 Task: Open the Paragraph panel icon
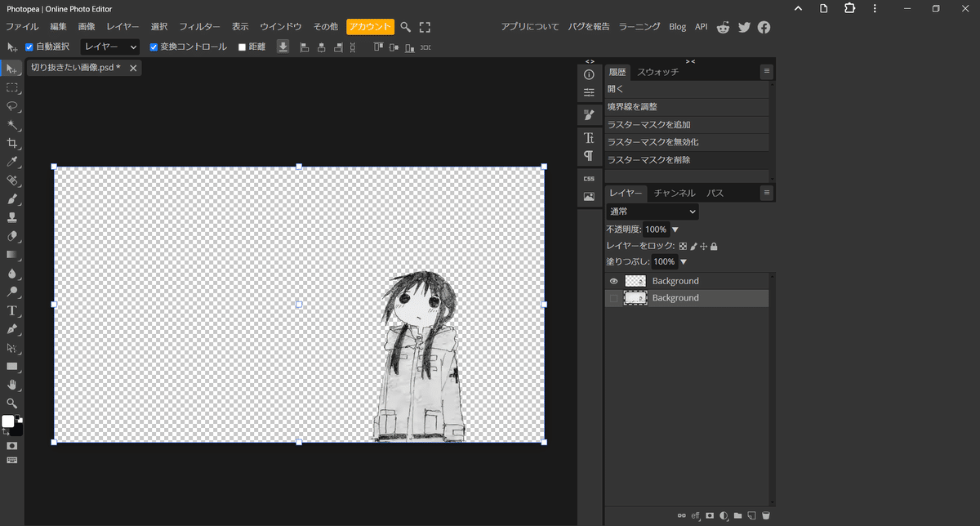[589, 155]
